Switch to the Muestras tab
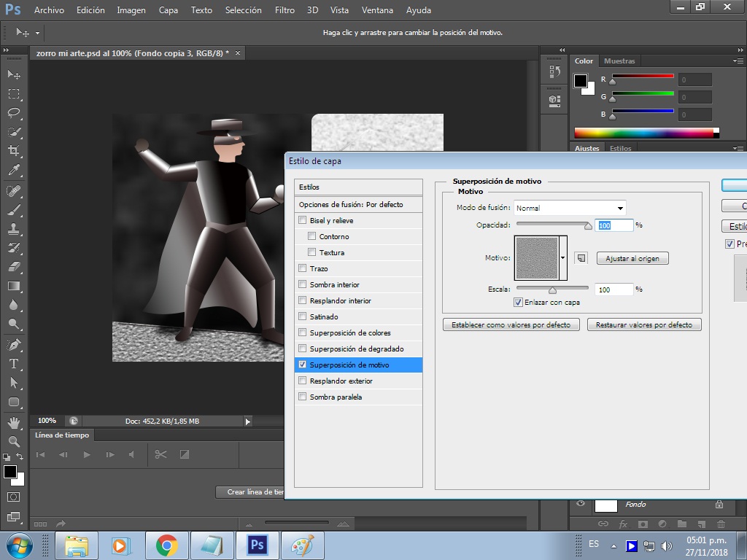 pyautogui.click(x=619, y=61)
